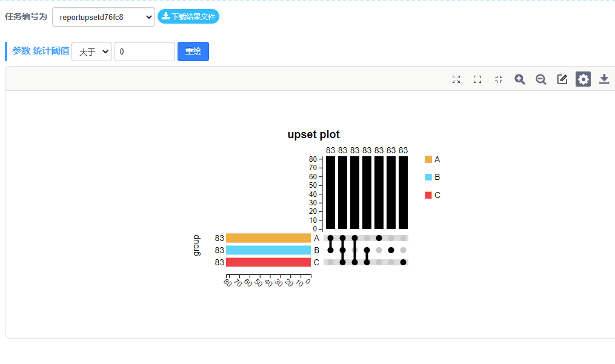Screen dimensions: 615x364
Task: Click the orange A legend swatch
Action: click(428, 159)
